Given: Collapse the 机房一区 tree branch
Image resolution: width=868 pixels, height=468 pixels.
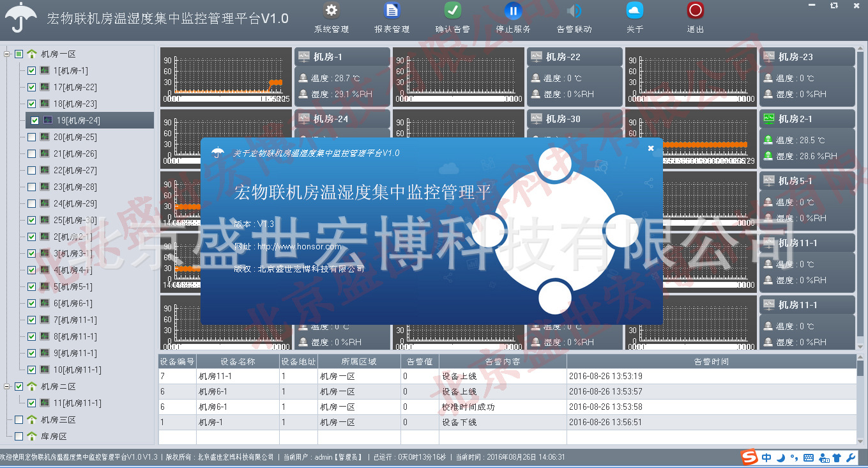Looking at the screenshot, I should pyautogui.click(x=5, y=54).
